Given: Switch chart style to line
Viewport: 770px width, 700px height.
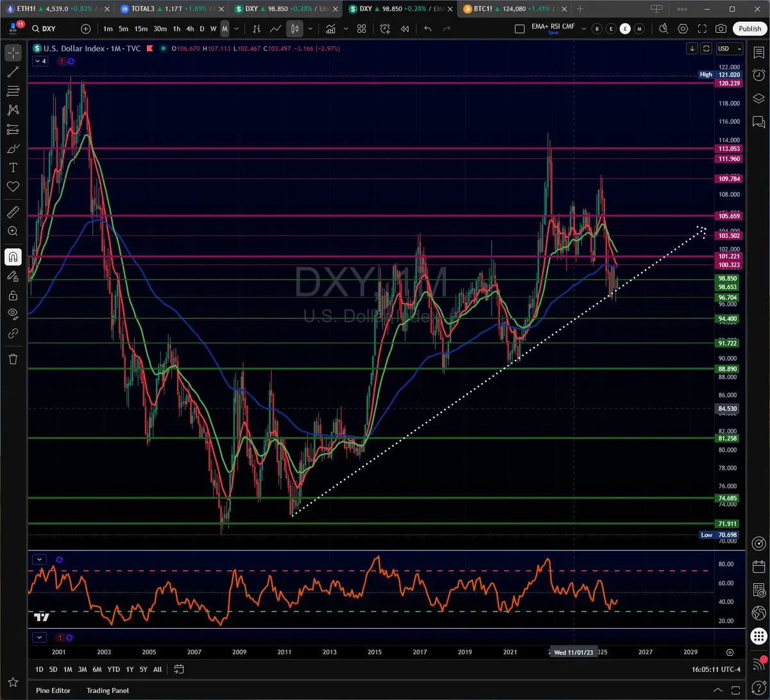Looking at the screenshot, I should click(x=275, y=29).
